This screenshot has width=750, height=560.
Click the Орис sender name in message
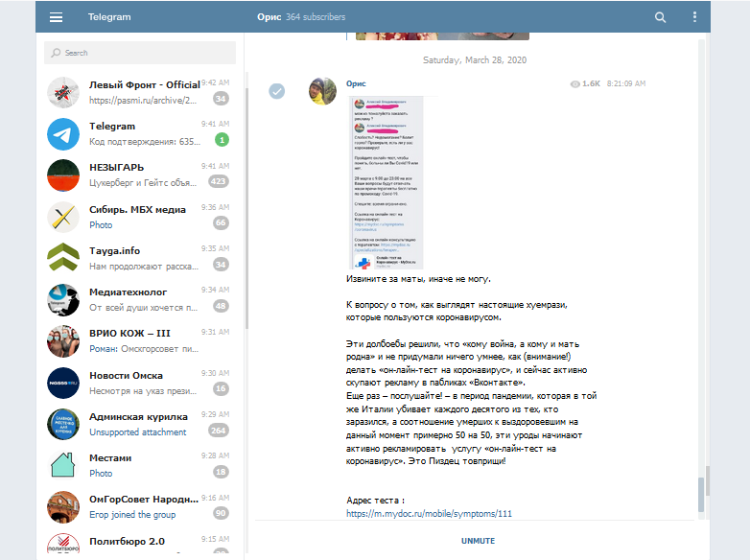click(356, 84)
